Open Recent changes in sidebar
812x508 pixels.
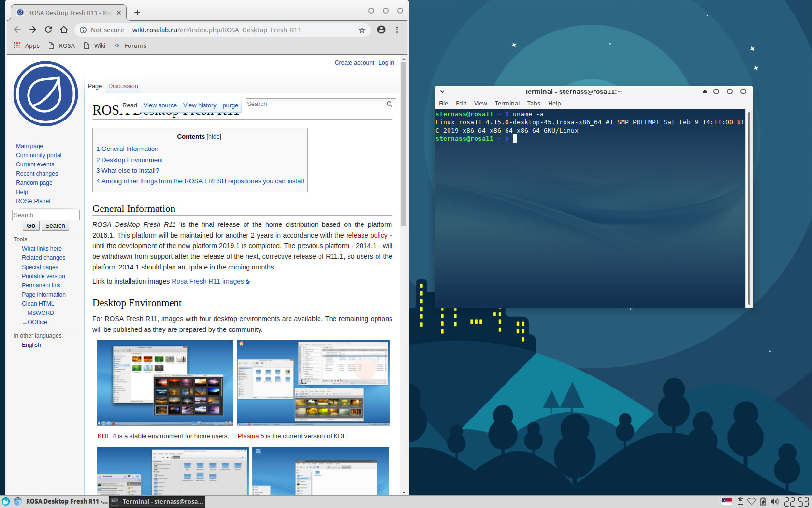tap(37, 174)
